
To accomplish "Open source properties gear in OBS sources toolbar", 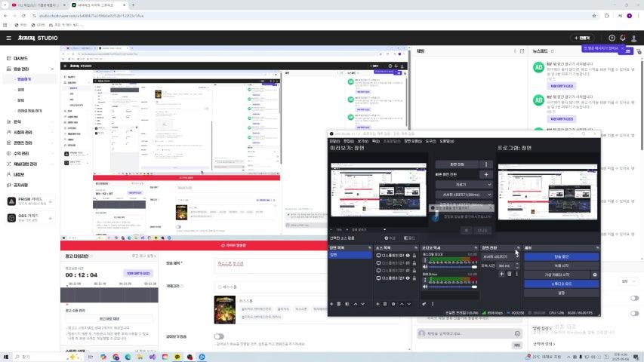I will click(x=393, y=304).
